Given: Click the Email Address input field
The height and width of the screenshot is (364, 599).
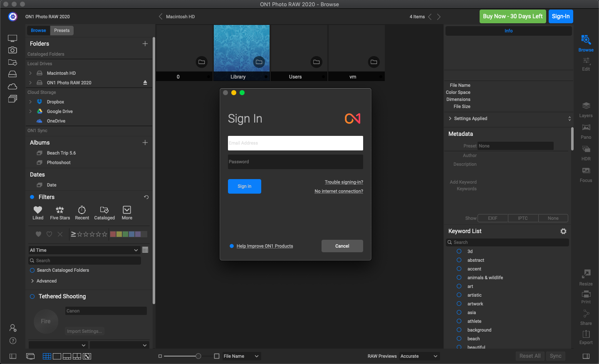Looking at the screenshot, I should pyautogui.click(x=295, y=143).
